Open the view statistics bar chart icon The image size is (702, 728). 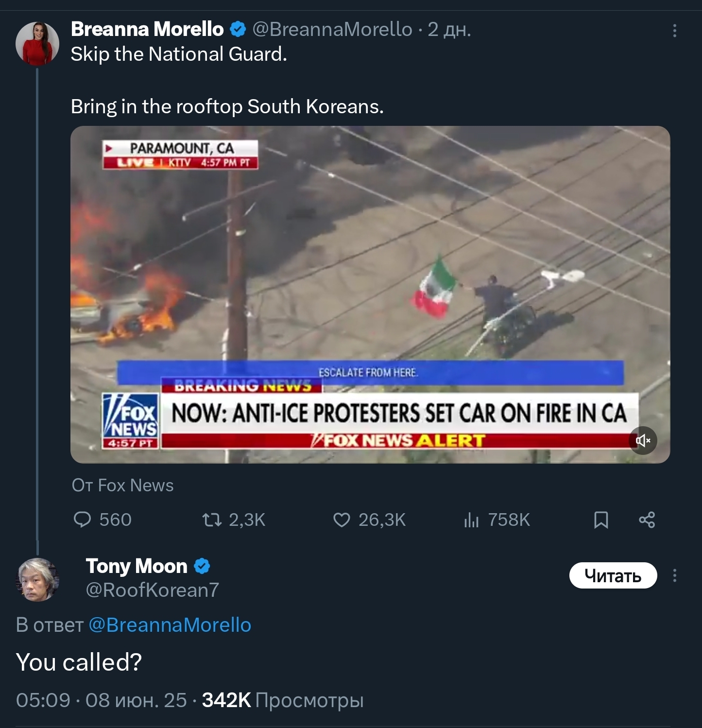471,520
